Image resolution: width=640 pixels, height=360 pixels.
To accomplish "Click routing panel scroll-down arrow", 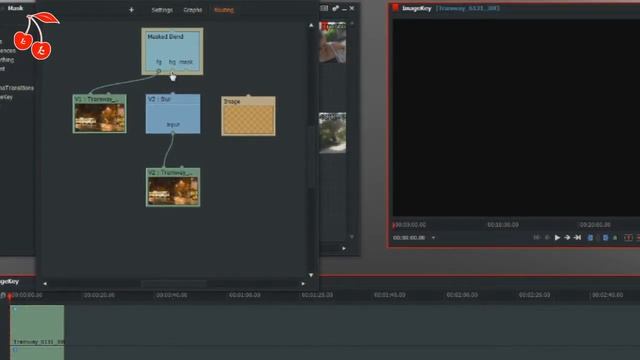I will point(311,276).
